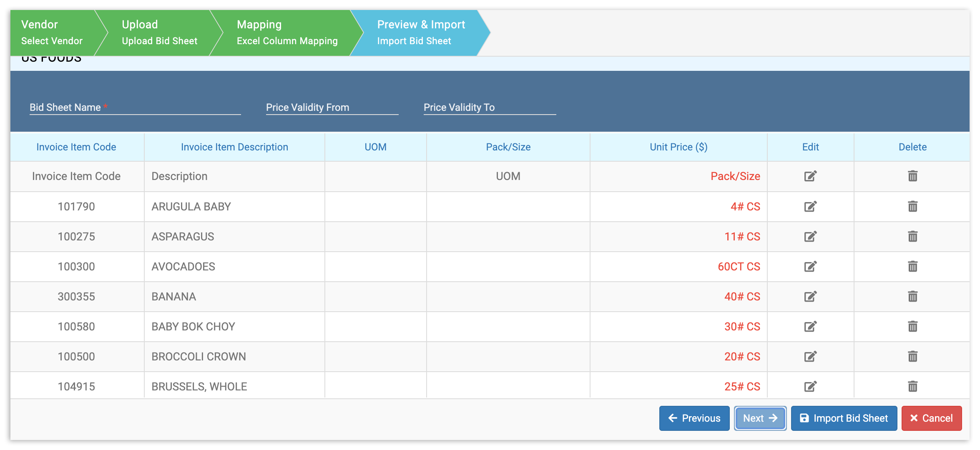This screenshot has width=980, height=450.
Task: Edit the BRUSSELS, WHOLE row
Action: click(810, 386)
